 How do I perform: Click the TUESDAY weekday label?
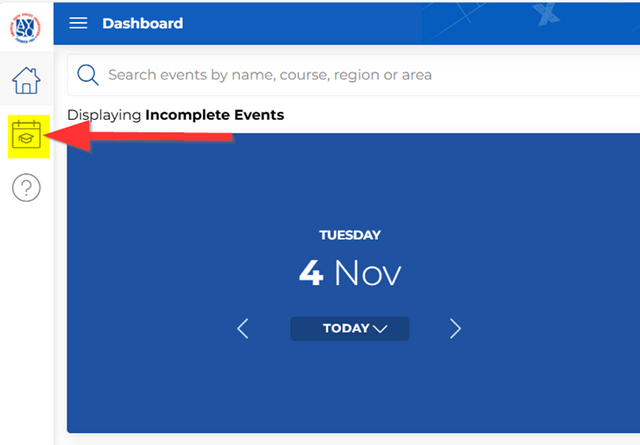coord(349,235)
